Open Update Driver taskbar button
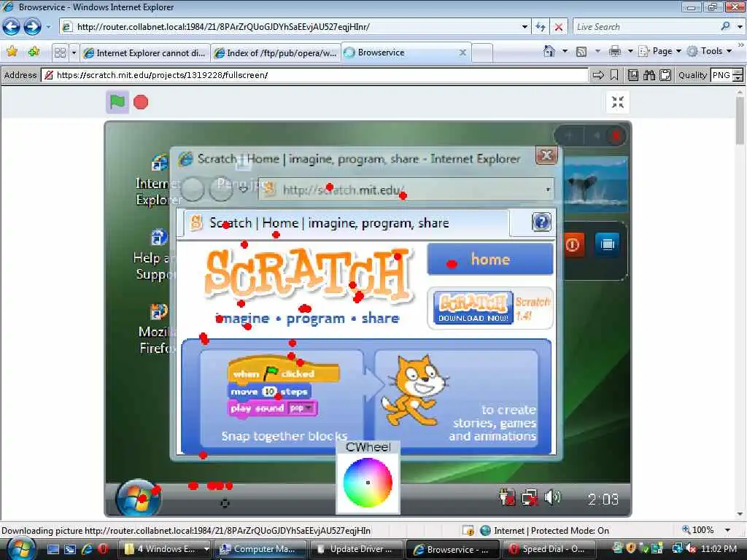747x560 pixels. click(x=356, y=549)
